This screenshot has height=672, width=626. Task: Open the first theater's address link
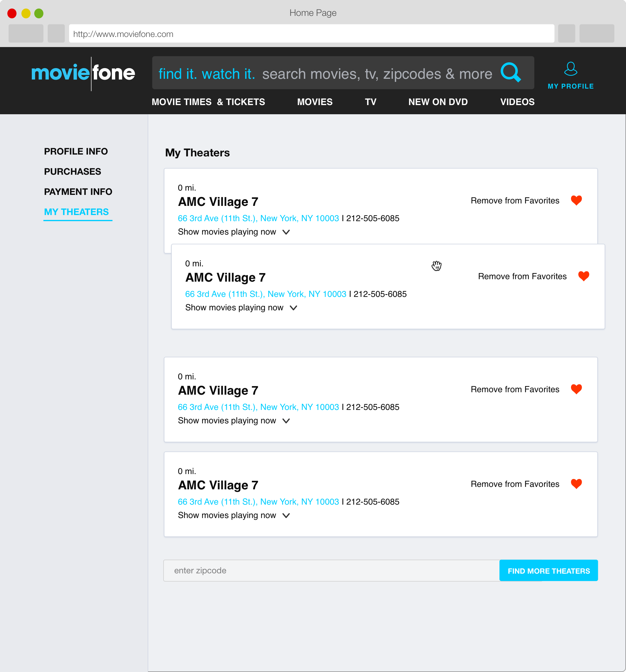click(x=258, y=218)
